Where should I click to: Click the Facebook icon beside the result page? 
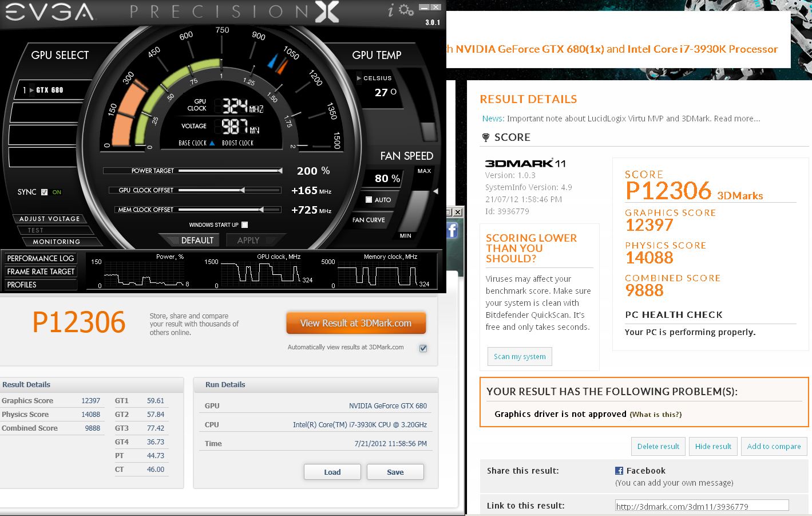(x=451, y=230)
